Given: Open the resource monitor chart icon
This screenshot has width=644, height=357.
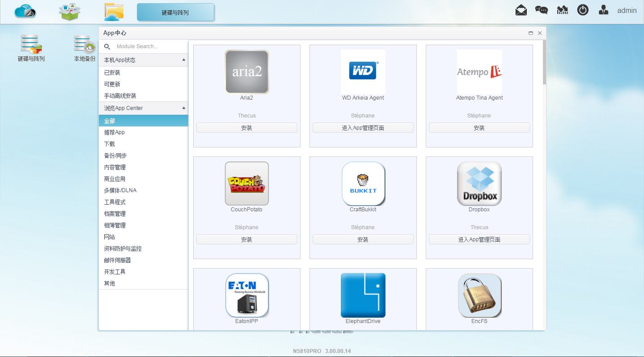Looking at the screenshot, I should [x=562, y=10].
